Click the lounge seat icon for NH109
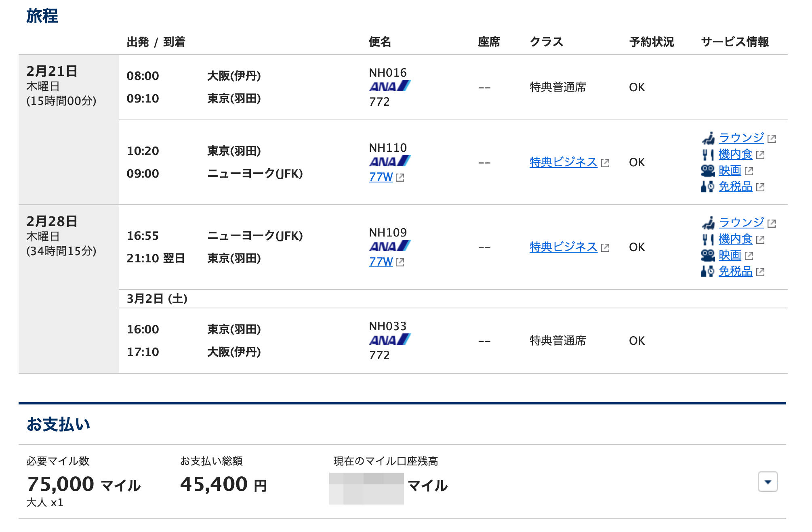Screen dimensions: 812x532 pos(708,223)
